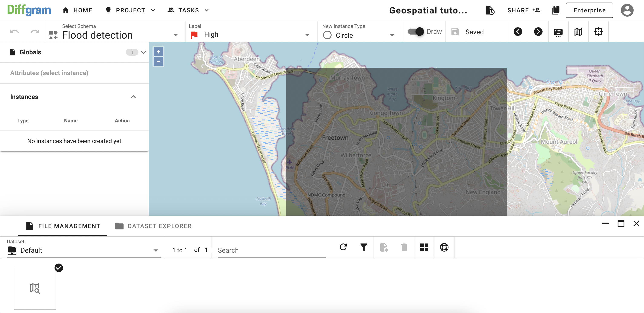Click the navigate previous instance arrow
The height and width of the screenshot is (313, 644).
[x=518, y=32]
